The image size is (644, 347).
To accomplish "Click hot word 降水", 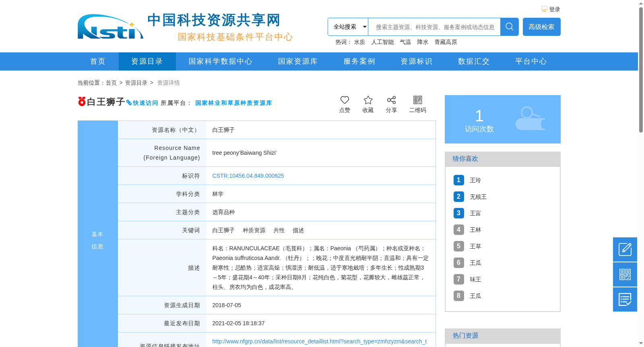I will [423, 42].
